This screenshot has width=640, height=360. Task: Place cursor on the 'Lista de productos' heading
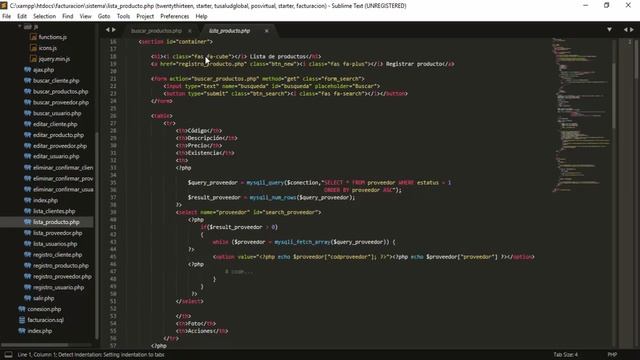click(278, 57)
